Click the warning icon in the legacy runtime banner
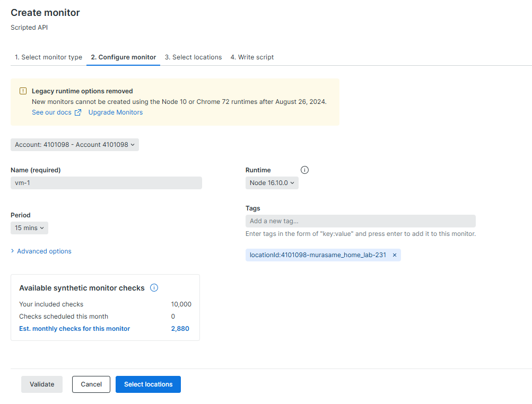 [23, 91]
